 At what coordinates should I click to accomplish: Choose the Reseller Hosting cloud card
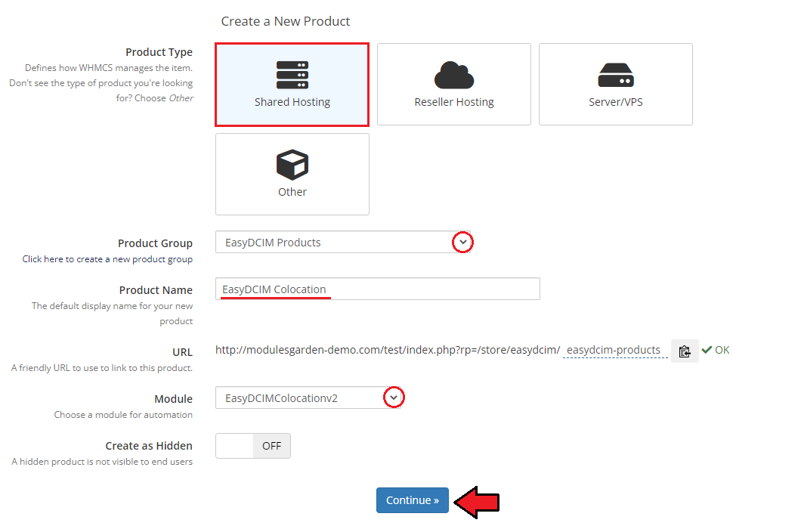point(453,85)
